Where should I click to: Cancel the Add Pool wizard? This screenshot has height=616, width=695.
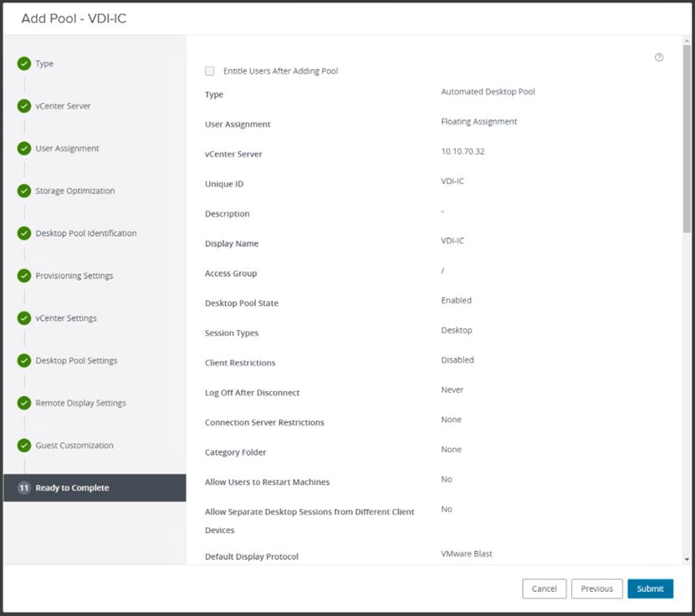pyautogui.click(x=544, y=588)
